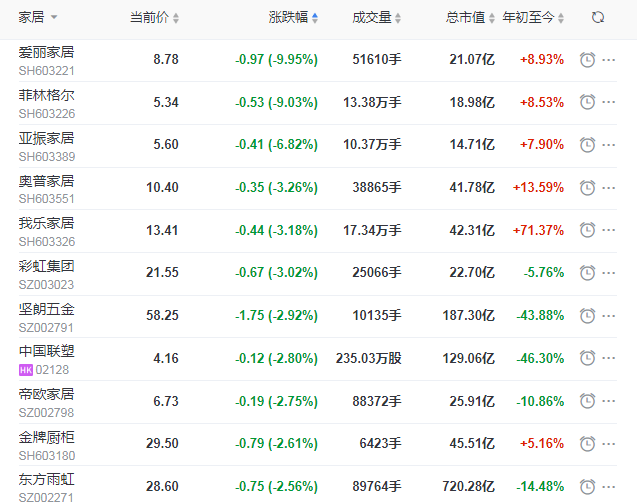Open more options for 帝欧家居
The width and height of the screenshot is (637, 504).
tap(609, 400)
